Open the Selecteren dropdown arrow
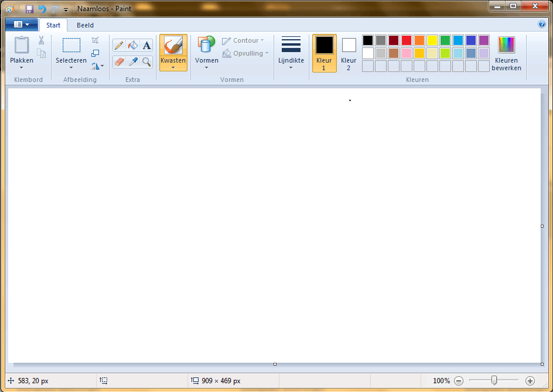The height and width of the screenshot is (392, 553). coord(71,68)
